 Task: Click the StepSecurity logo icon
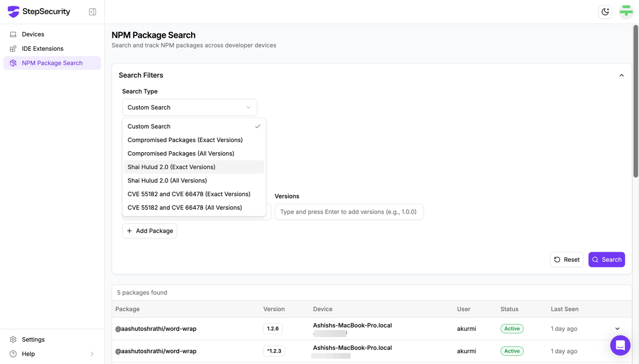pos(13,12)
